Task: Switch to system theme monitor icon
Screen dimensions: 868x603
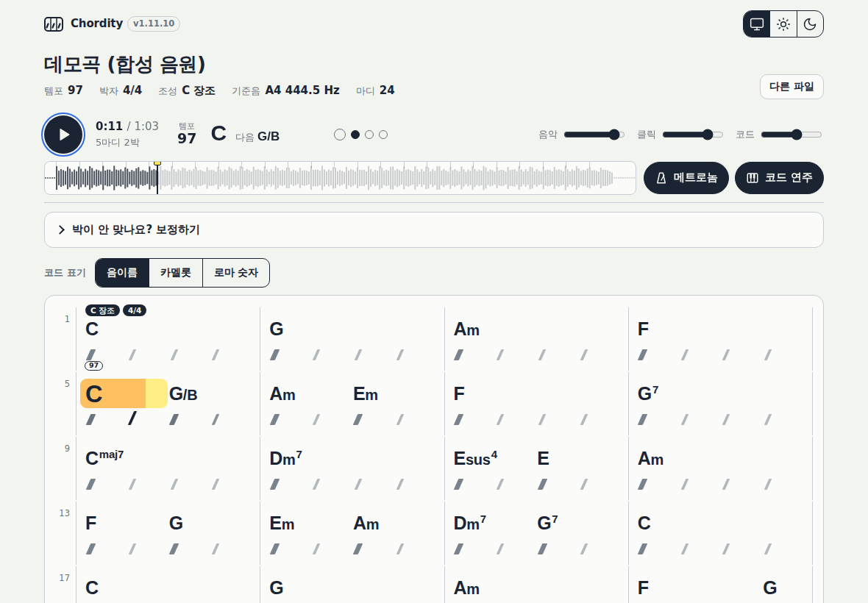Action: click(757, 24)
